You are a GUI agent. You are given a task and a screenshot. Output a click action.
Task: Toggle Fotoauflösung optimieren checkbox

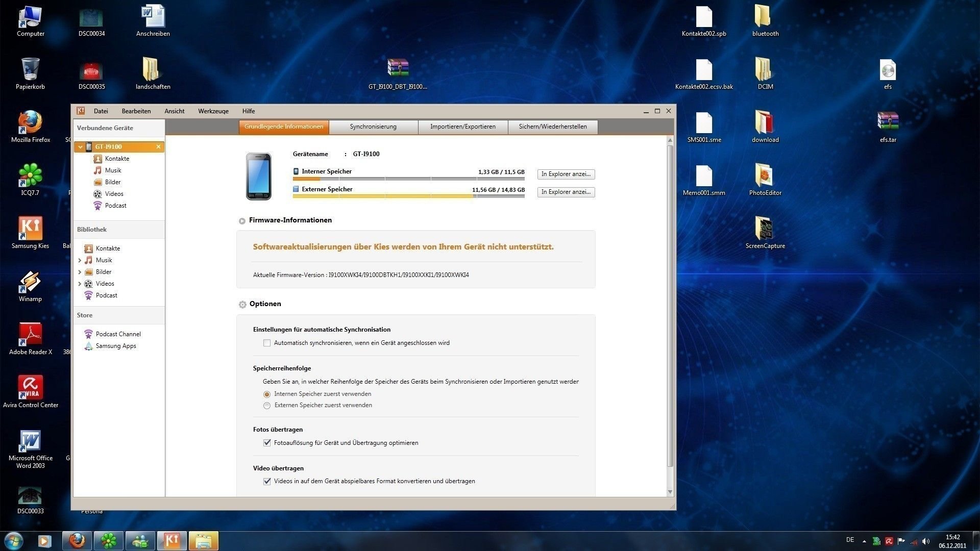[x=267, y=443]
